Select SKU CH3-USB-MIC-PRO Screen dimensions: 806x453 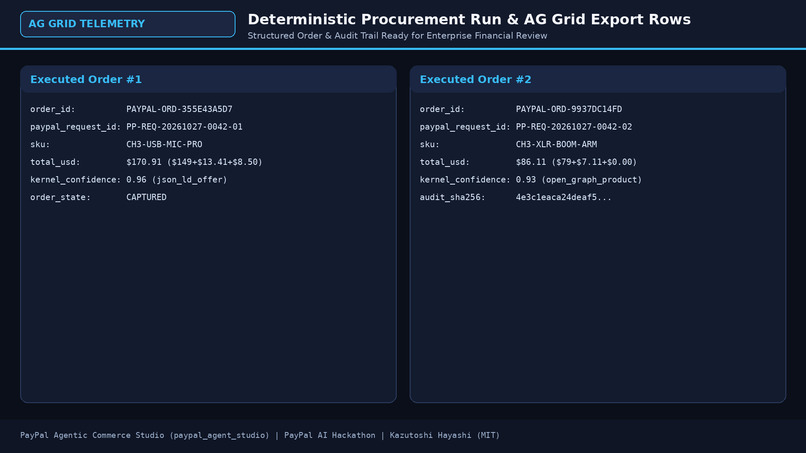(164, 144)
